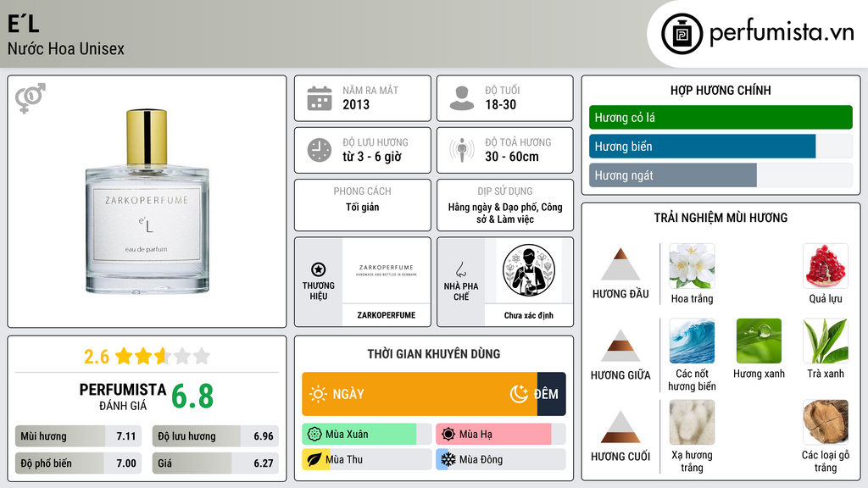This screenshot has height=488, width=868.
Task: Click the Nước Hoa Unisex subtitle
Action: (x=66, y=48)
